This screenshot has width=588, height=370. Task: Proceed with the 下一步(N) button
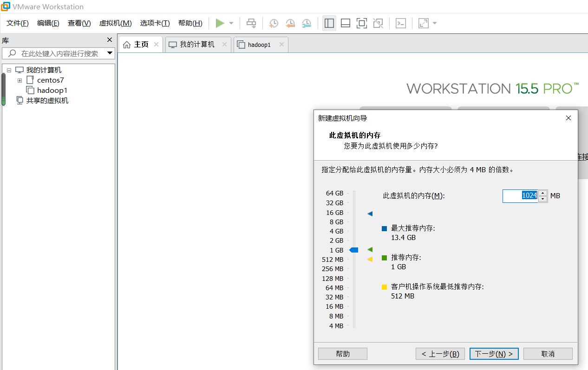click(x=494, y=354)
